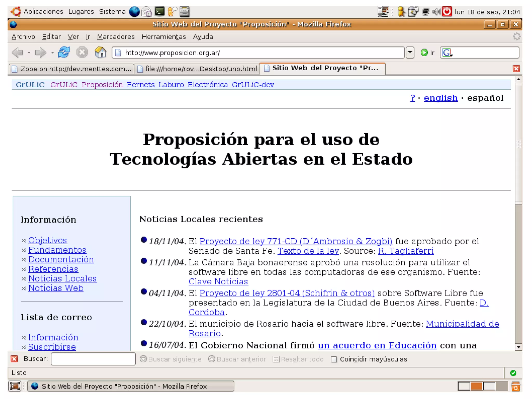Open the Ir menu

(x=88, y=37)
